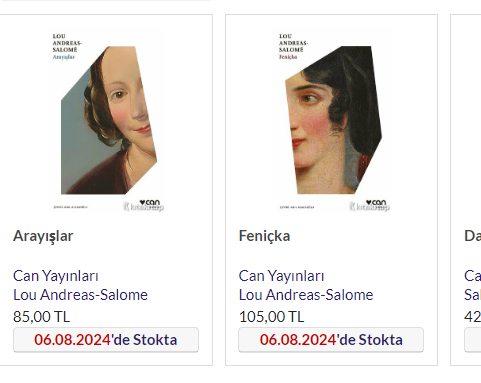Click the 85,00 TL price text
Viewport: 481px width, 383px height.
[42, 317]
